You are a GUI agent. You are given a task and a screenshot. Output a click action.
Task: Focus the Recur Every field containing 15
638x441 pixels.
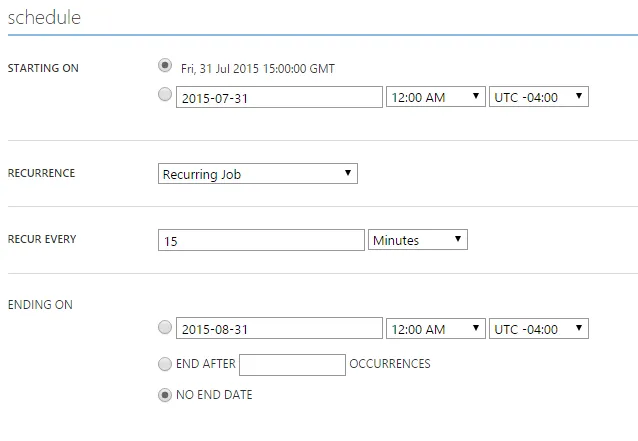261,240
